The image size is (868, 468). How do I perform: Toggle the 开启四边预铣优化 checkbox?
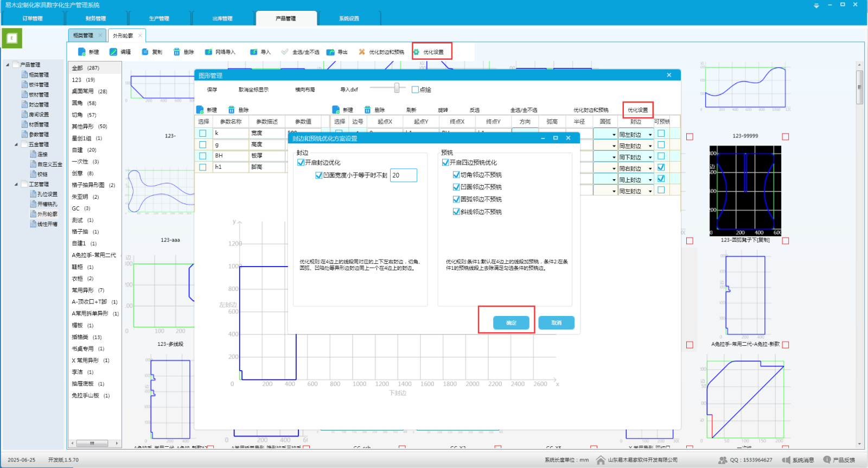coord(445,162)
